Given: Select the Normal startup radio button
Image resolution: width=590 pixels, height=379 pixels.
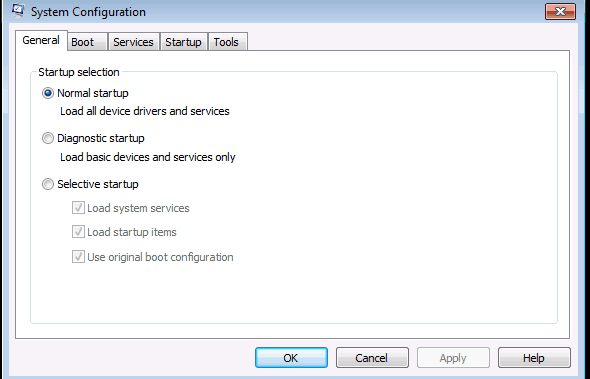Looking at the screenshot, I should point(48,93).
